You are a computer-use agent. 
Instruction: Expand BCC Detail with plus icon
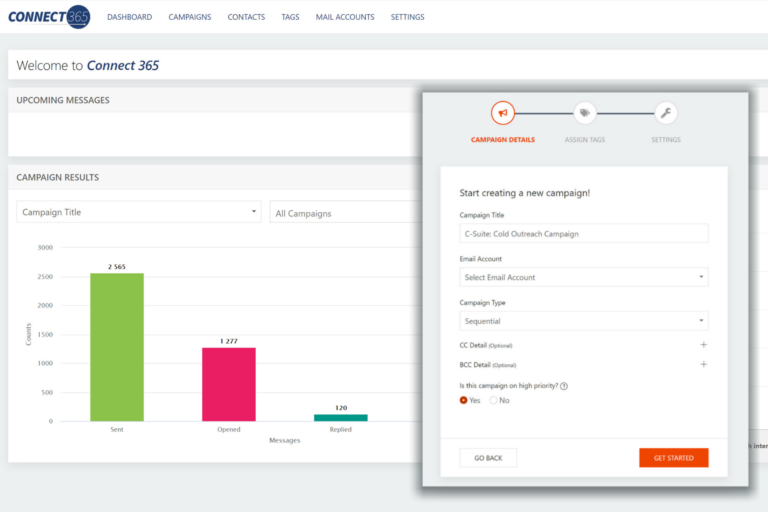703,365
